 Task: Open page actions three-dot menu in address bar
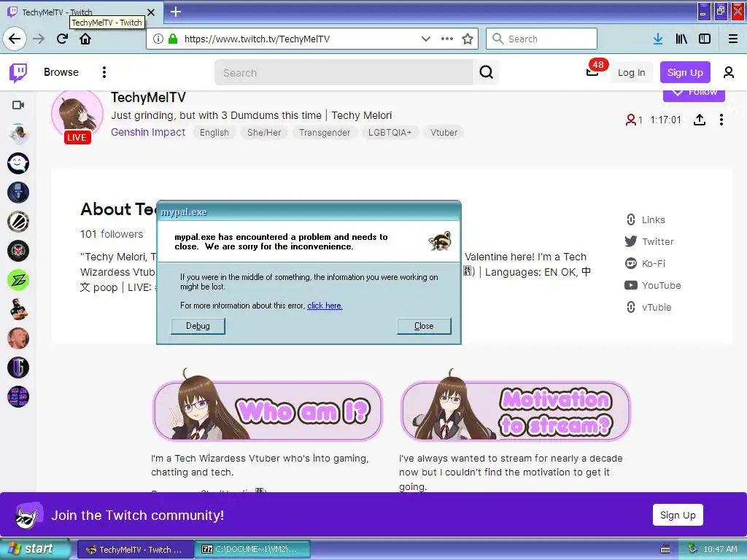tap(447, 39)
